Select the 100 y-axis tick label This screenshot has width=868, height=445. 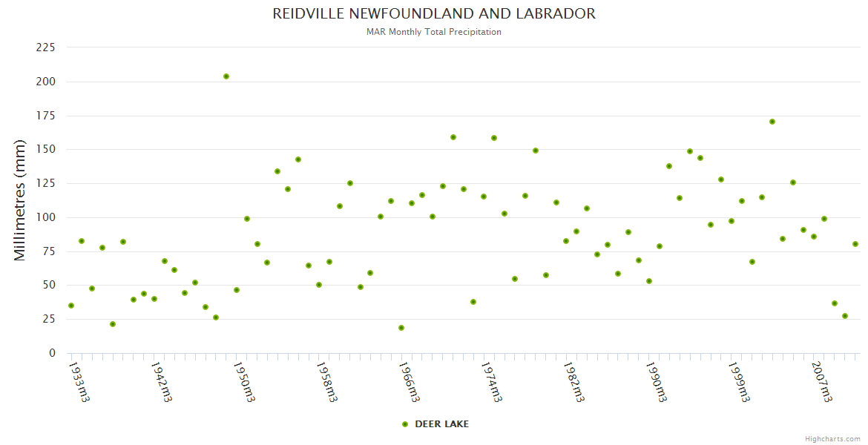point(46,217)
